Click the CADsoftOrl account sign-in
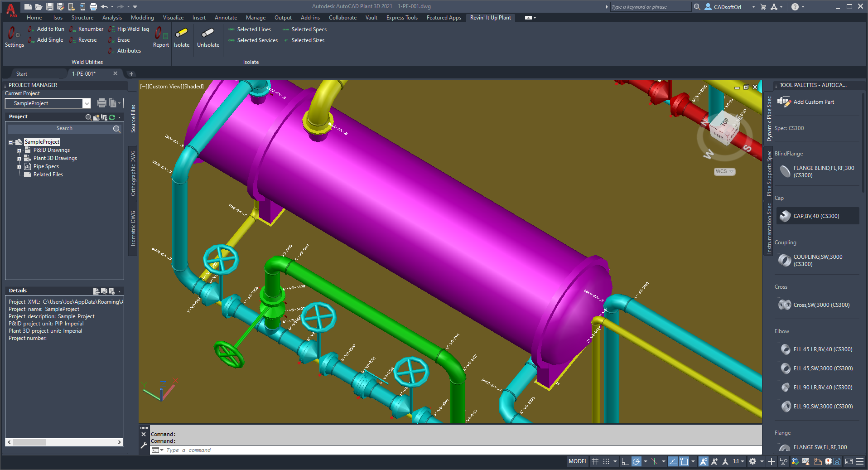 [x=723, y=7]
